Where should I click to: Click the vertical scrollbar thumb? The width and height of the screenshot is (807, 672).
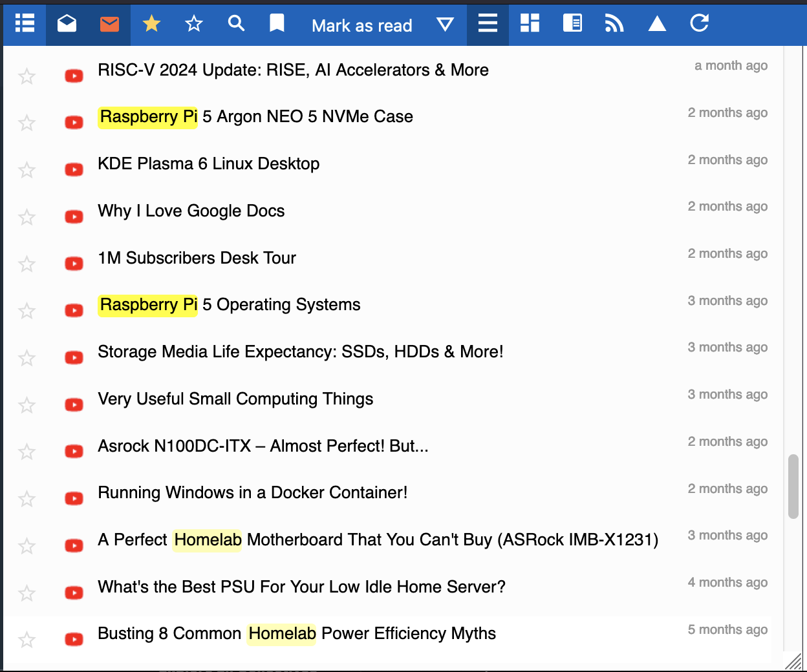(793, 486)
